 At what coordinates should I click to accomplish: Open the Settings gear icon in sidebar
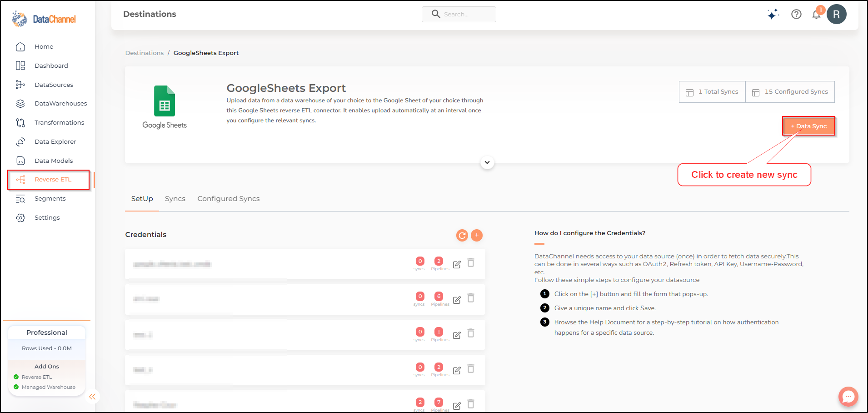20,218
